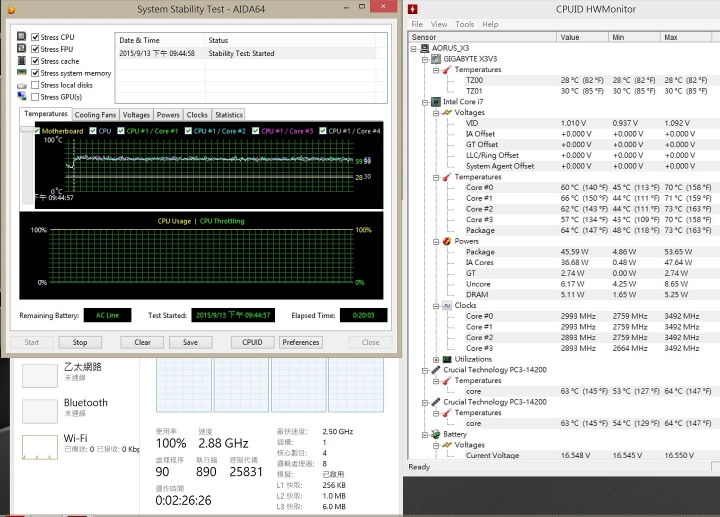Collapse the GIGABYTE X3V3 node

[x=425, y=59]
